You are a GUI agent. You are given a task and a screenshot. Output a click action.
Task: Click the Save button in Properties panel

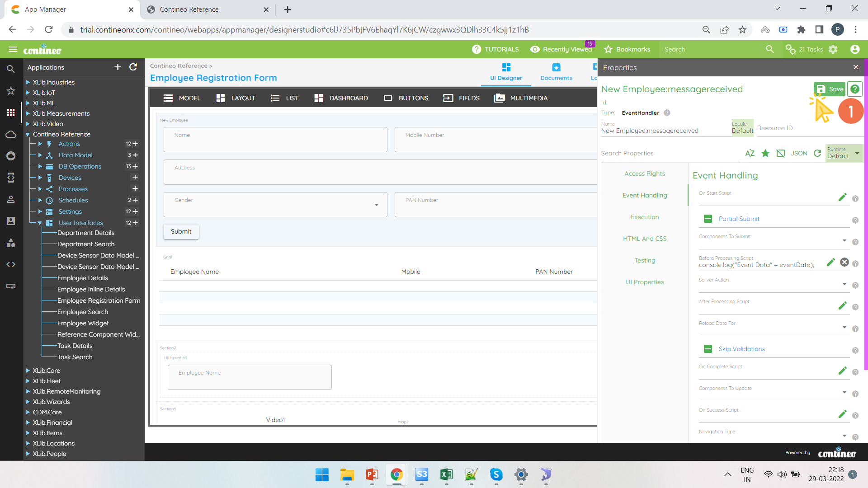coord(829,89)
